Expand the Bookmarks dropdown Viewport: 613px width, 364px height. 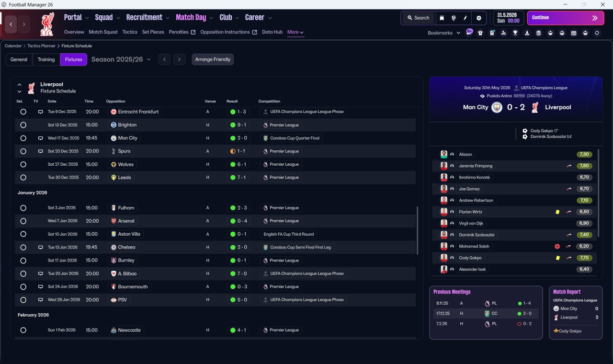point(444,33)
